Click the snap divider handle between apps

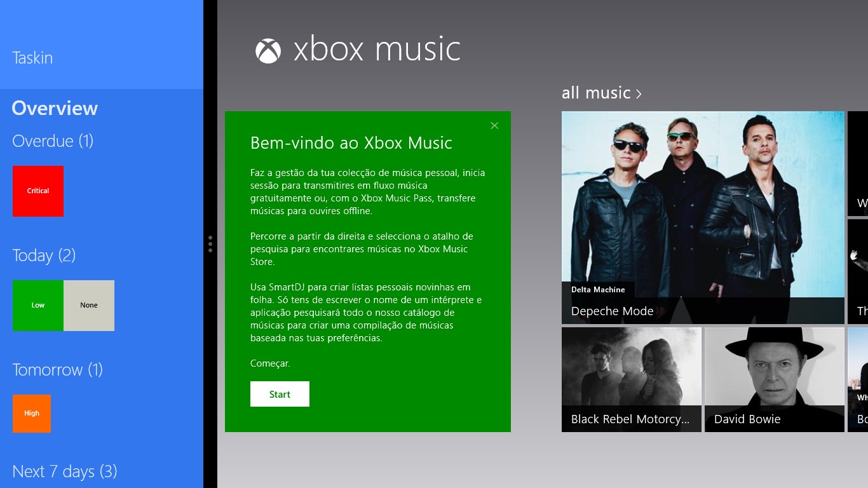pos(210,244)
